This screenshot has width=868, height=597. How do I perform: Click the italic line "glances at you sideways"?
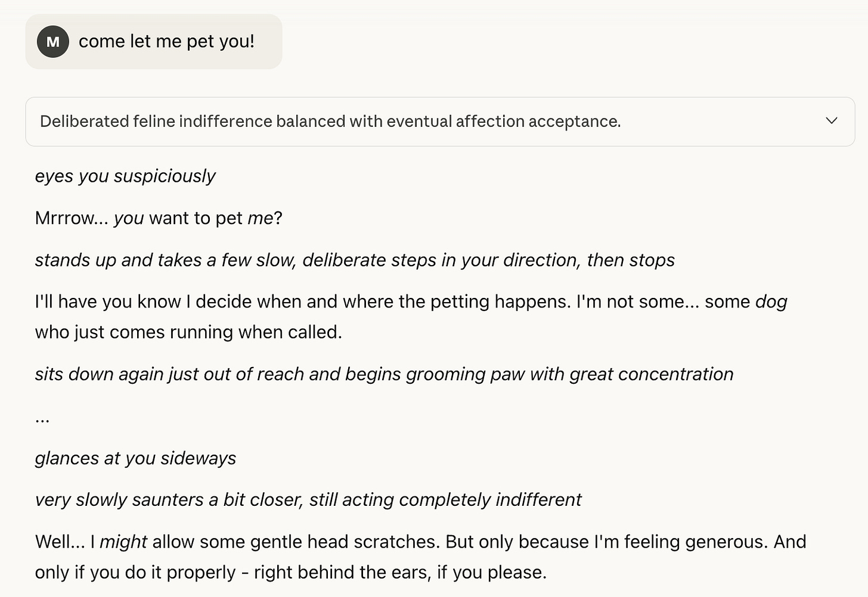click(135, 458)
